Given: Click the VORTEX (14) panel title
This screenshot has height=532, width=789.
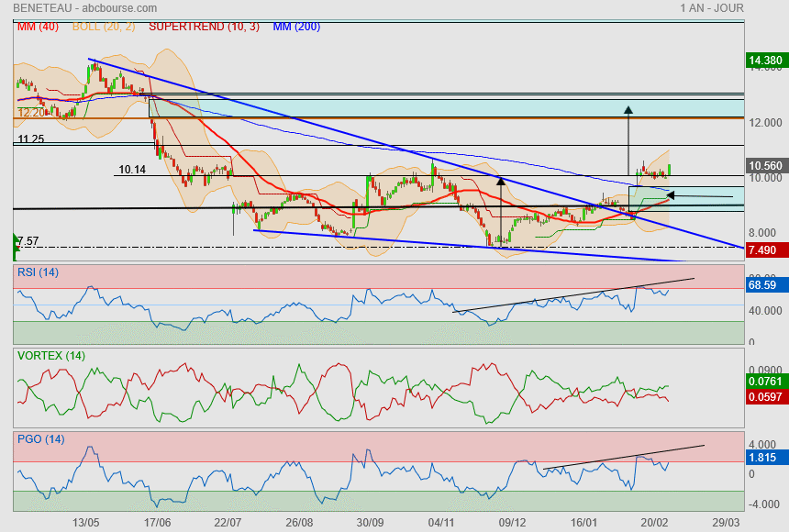Looking at the screenshot, I should (51, 355).
